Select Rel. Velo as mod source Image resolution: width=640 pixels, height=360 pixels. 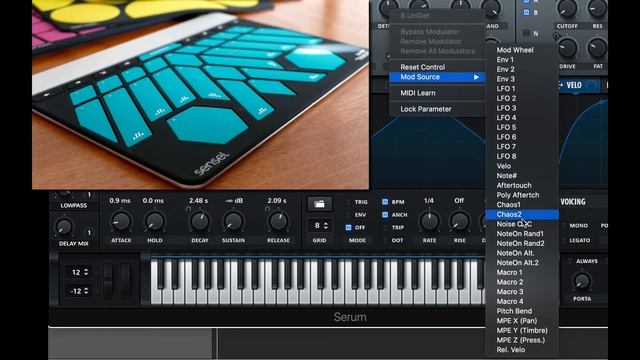pyautogui.click(x=522, y=350)
